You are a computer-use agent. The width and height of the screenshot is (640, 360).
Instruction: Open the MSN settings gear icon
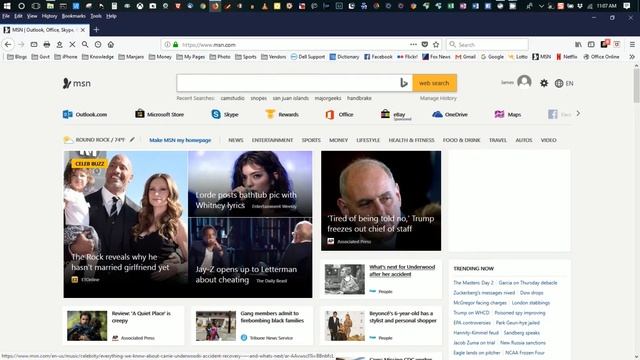pyautogui.click(x=544, y=83)
